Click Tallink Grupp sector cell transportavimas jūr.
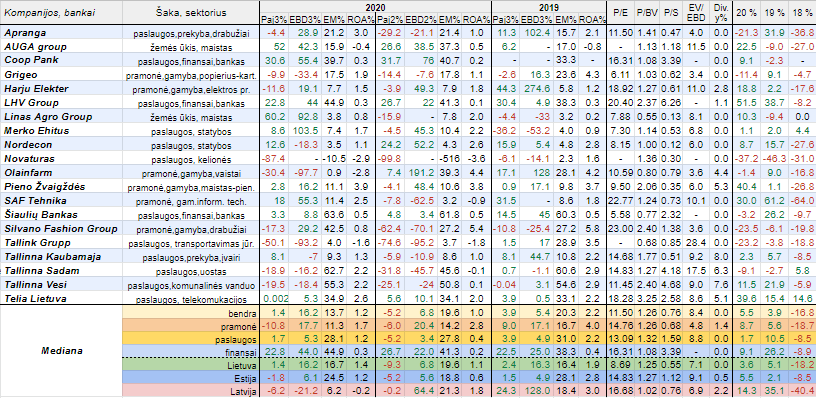 pos(190,242)
